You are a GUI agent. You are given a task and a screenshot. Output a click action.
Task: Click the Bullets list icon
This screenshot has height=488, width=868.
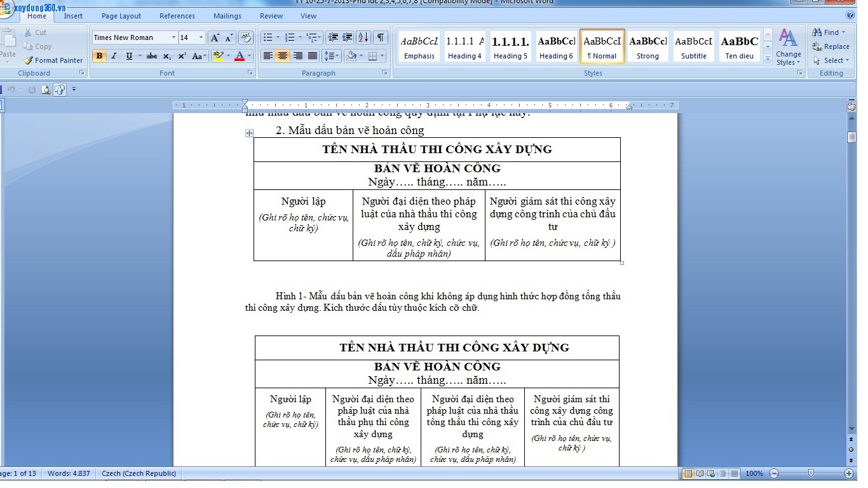268,37
